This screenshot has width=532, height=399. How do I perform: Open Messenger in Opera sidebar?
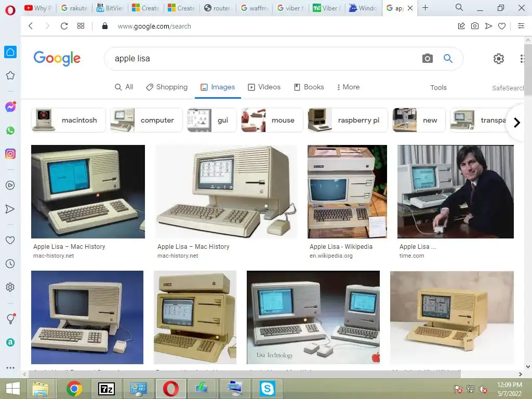tap(10, 107)
